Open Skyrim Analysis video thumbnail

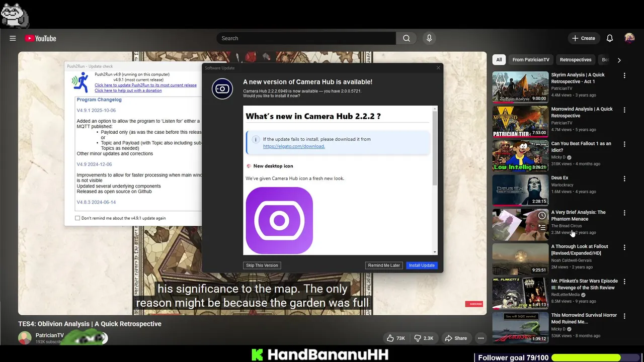click(520, 87)
